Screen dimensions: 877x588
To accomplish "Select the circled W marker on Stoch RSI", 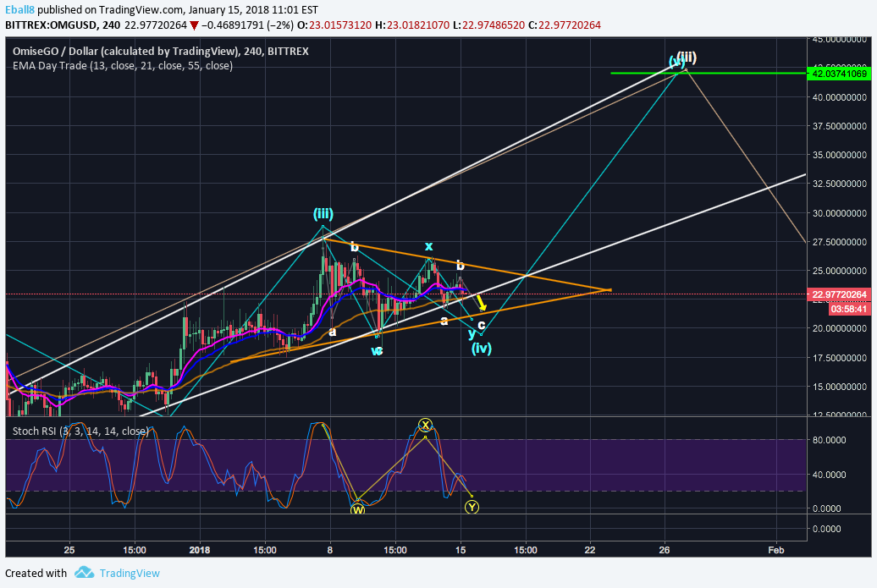I will 357,510.
